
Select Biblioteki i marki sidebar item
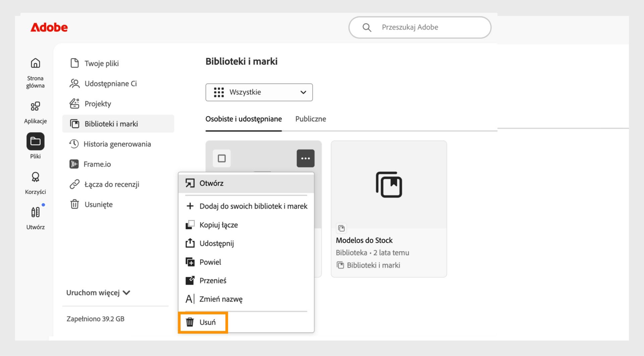click(118, 124)
